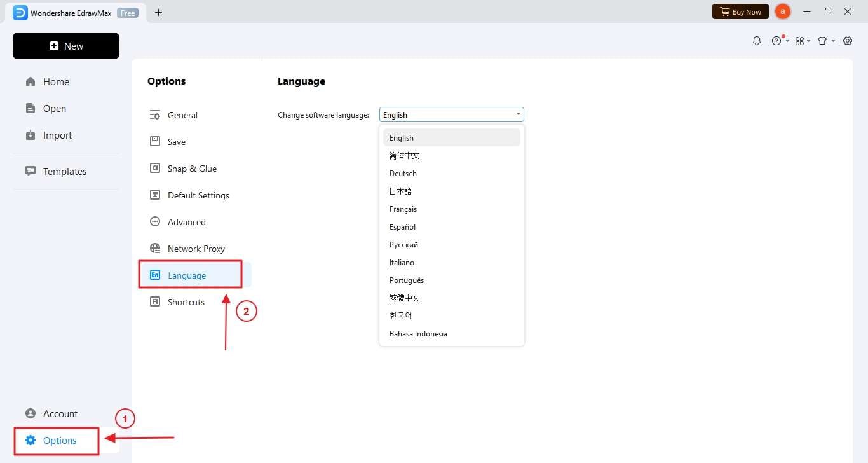868x463 pixels.
Task: Open the help question-mark menu
Action: pos(776,41)
